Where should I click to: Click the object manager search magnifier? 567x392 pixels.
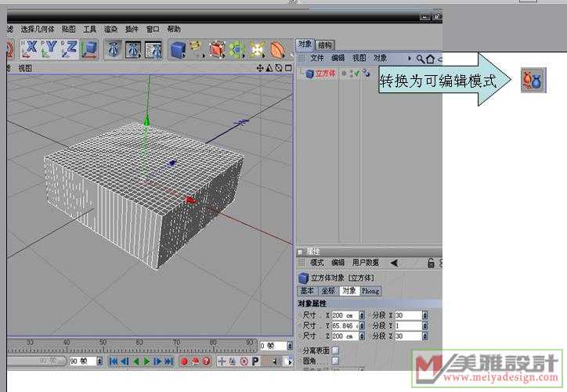(421, 59)
